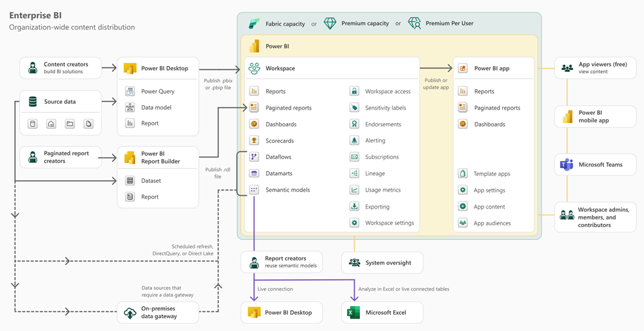Click the Microsoft Teams icon
644x331 pixels.
(567, 165)
